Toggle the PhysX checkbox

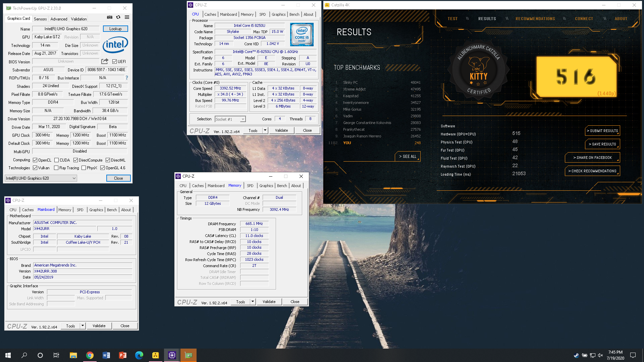point(84,168)
